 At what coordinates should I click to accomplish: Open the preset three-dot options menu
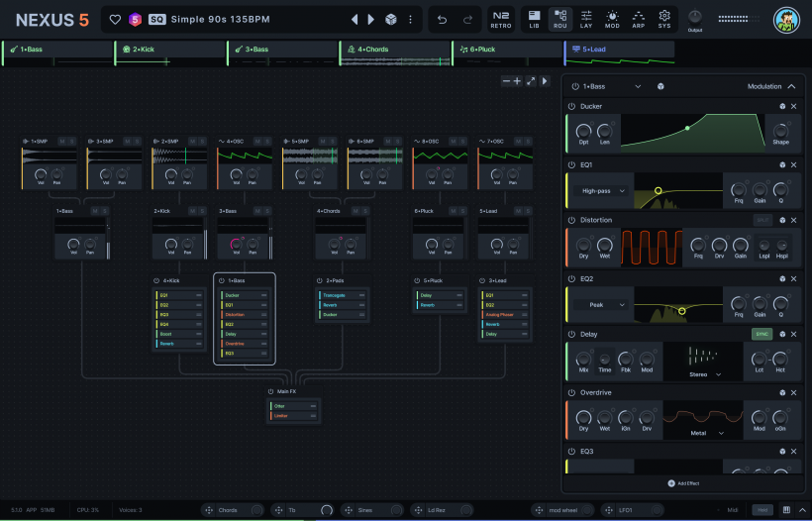410,20
